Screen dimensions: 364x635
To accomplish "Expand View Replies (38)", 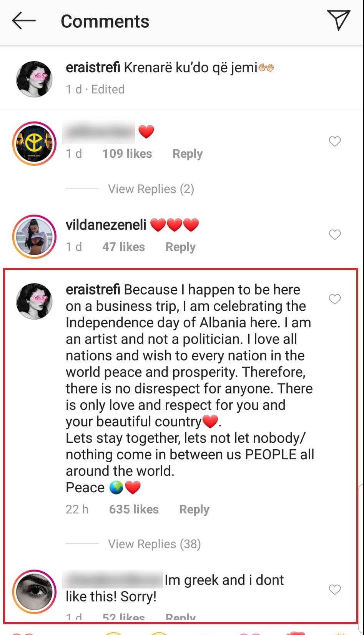I will (154, 544).
